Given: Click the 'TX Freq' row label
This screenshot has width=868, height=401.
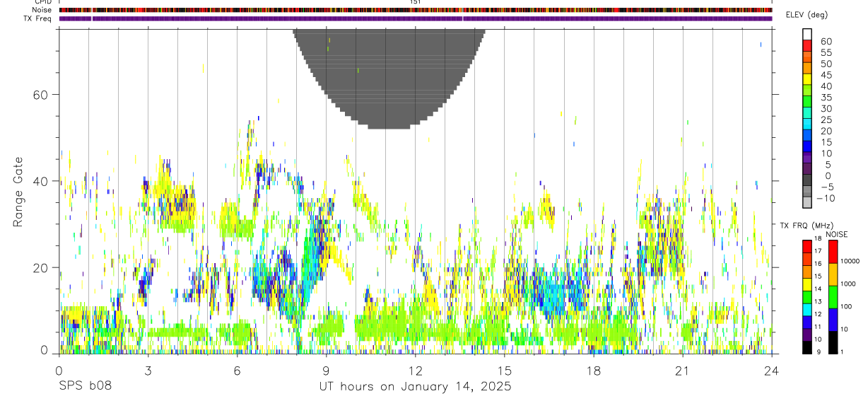Looking at the screenshot, I should pyautogui.click(x=37, y=18).
